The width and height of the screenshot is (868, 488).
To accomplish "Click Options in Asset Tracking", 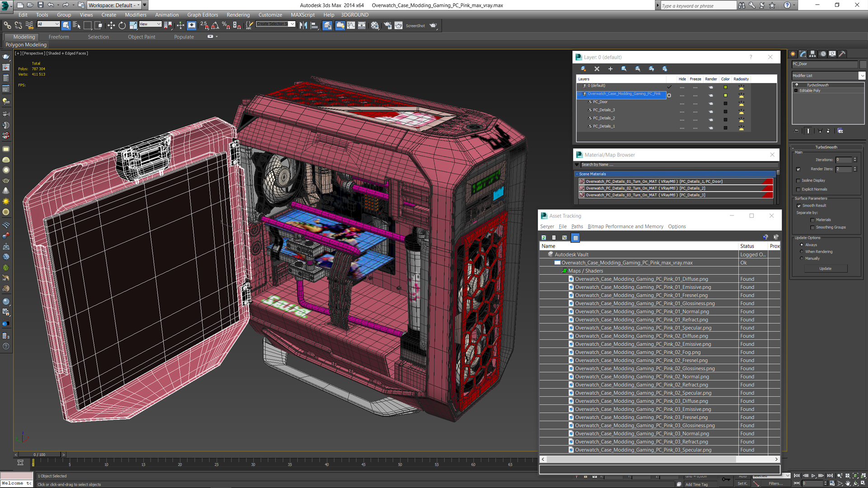I will click(677, 226).
